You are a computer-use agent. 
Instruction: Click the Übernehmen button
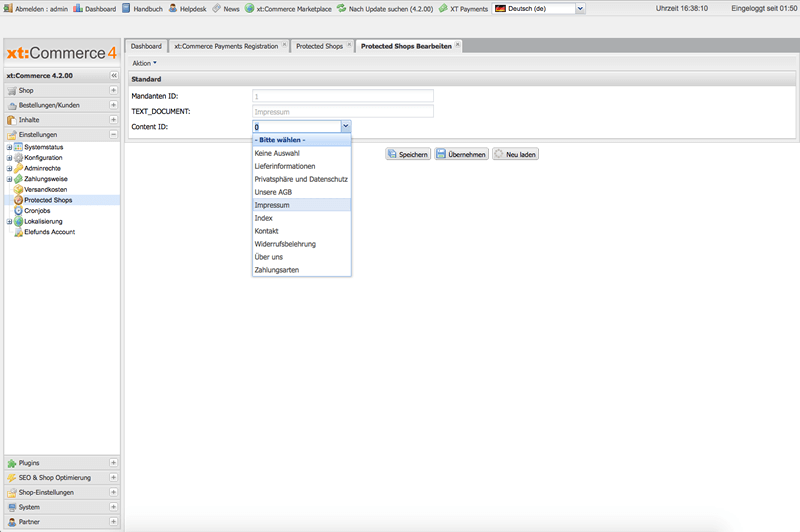point(462,154)
